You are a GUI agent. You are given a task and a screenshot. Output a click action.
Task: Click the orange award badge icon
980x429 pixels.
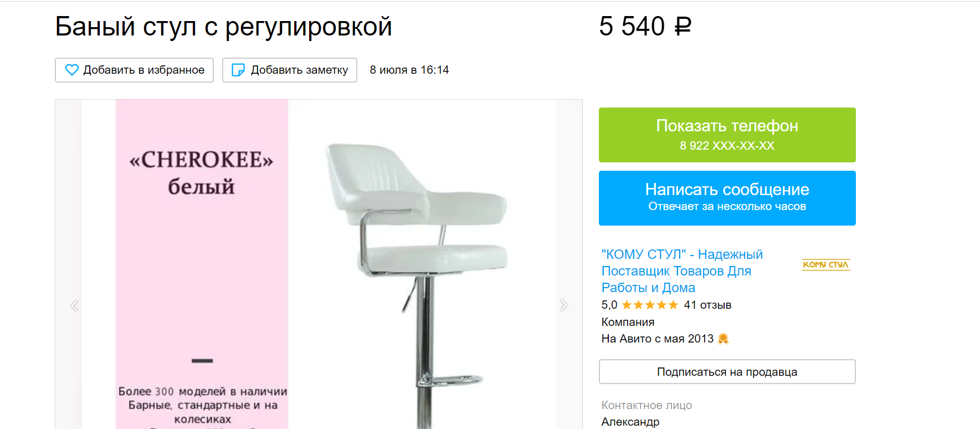723,339
